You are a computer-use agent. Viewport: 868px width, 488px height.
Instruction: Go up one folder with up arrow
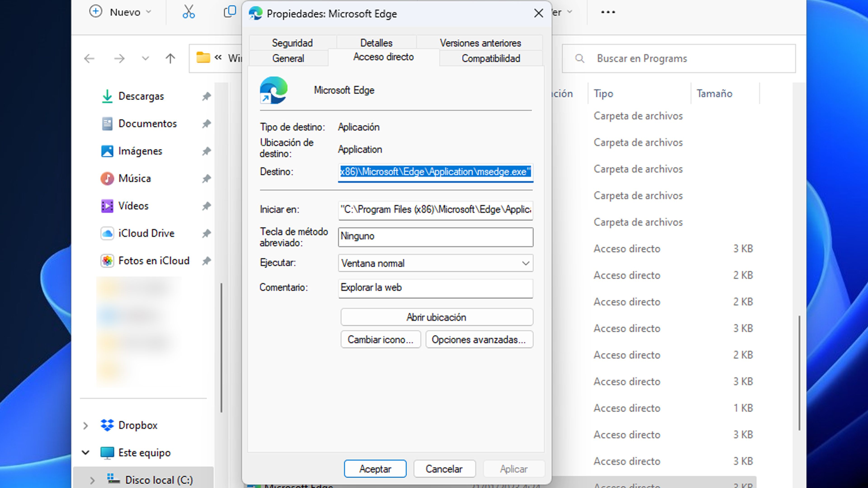click(170, 59)
